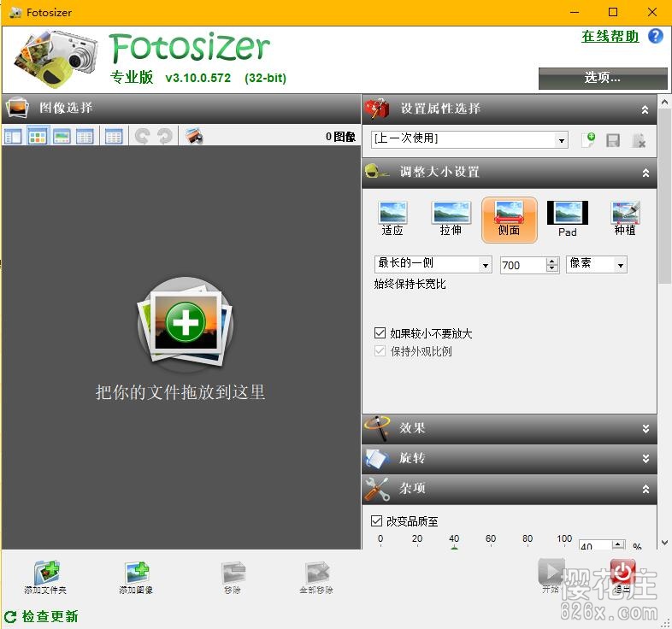The height and width of the screenshot is (629, 672).
Task: Click the green plus drop-files image icon
Action: coord(186,326)
